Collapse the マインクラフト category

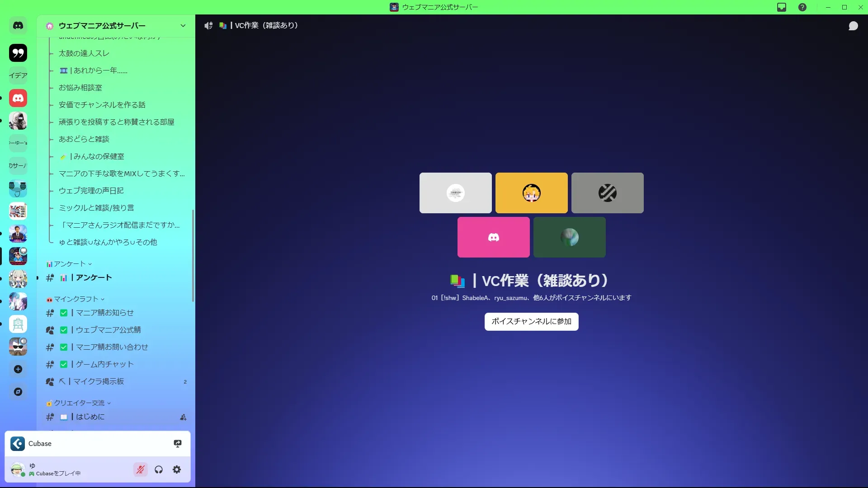click(x=75, y=299)
